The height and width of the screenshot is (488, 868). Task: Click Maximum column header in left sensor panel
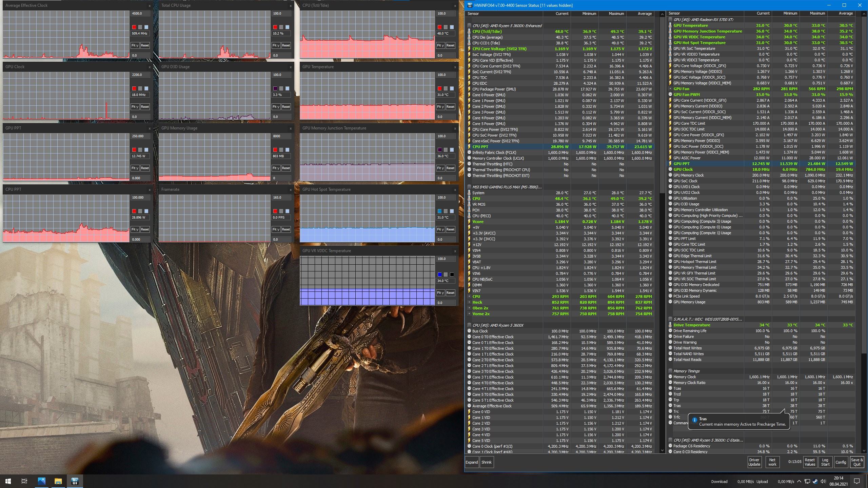612,14
